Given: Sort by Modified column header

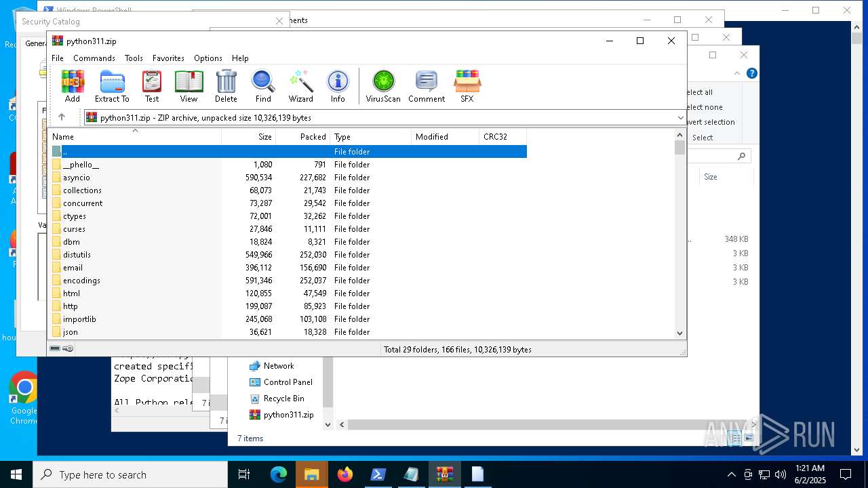Looking at the screenshot, I should 445,137.
